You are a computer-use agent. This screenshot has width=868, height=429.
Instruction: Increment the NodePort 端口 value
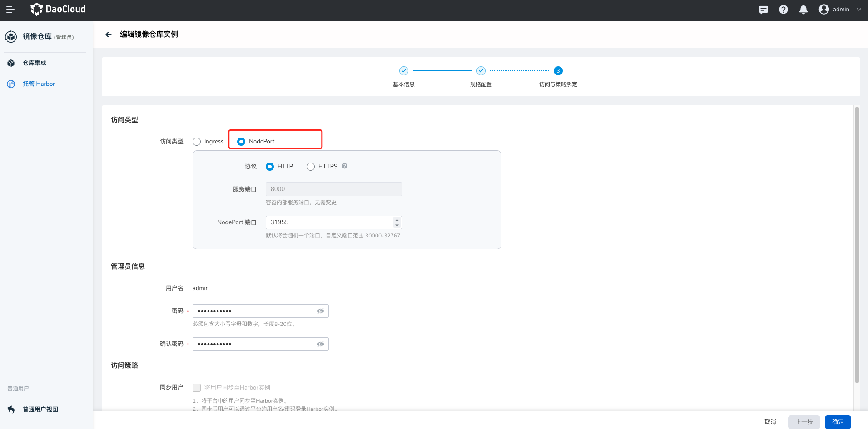coord(396,220)
